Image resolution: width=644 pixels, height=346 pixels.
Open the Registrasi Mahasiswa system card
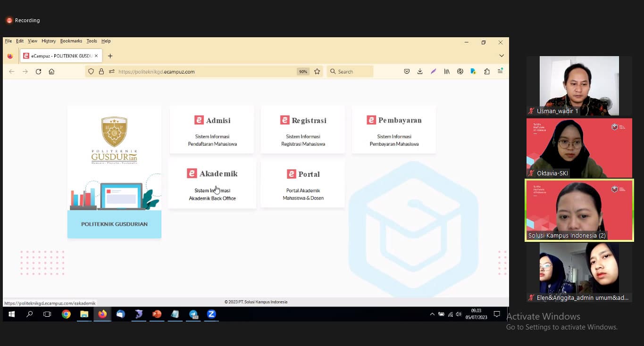(x=303, y=130)
